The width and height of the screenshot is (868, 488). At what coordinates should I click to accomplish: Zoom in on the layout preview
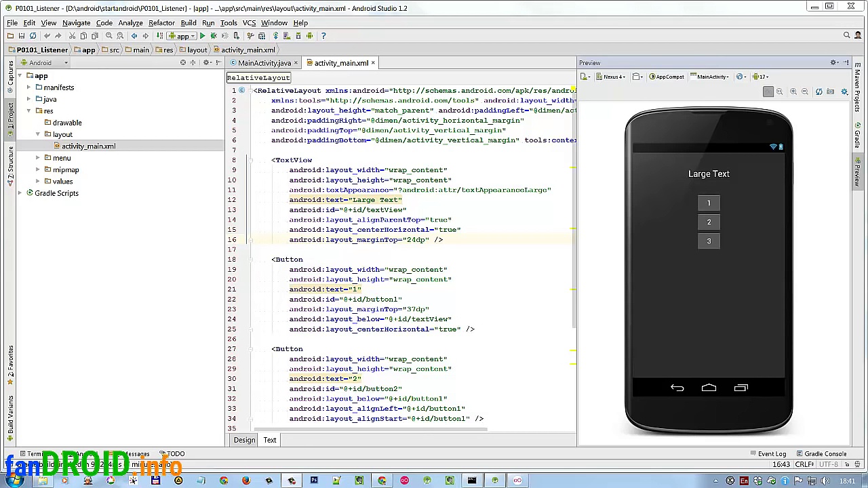pos(793,91)
